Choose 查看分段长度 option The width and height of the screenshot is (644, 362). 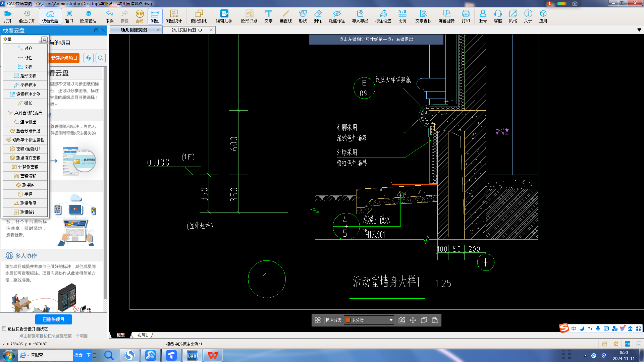tap(25, 131)
